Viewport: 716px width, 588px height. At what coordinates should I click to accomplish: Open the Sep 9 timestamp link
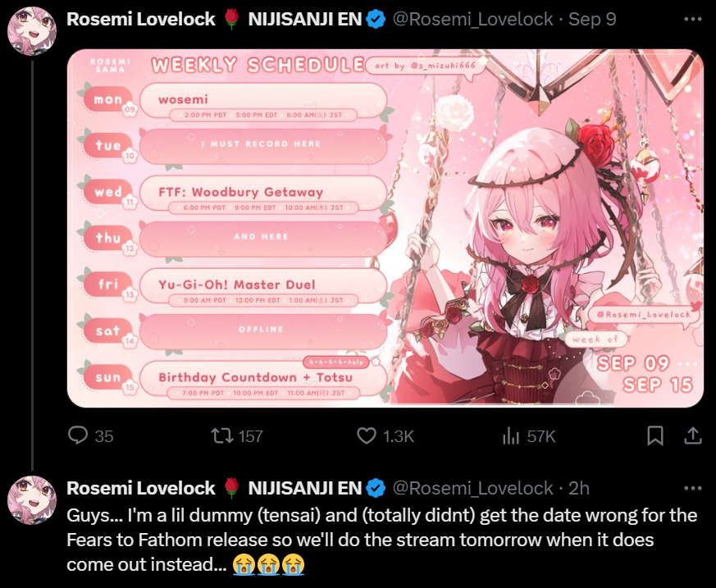point(592,19)
